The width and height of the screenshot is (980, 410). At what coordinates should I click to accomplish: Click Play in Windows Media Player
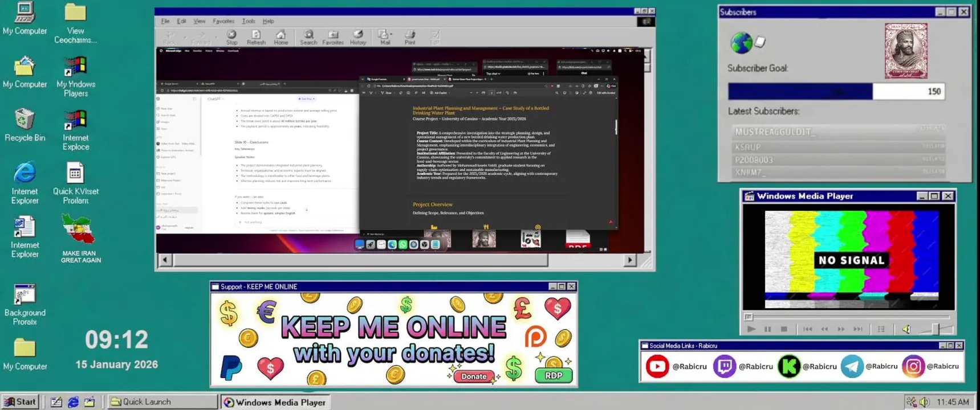(x=751, y=329)
